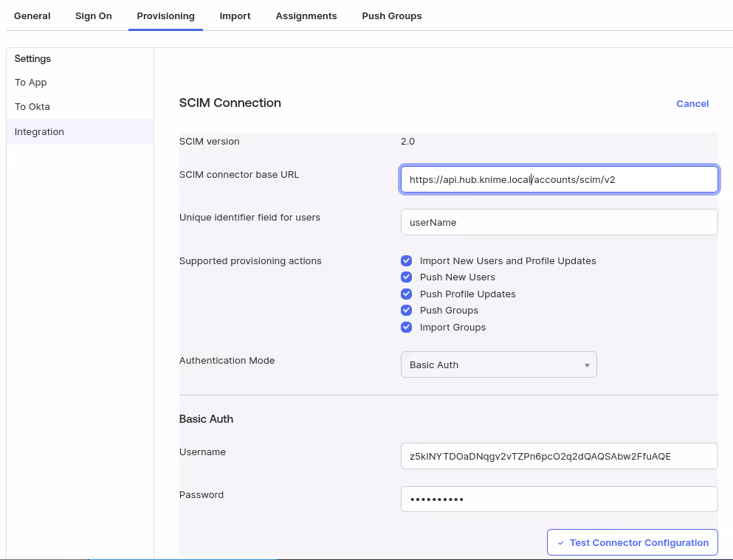
Task: Uncheck 'Import New Users and Profile Updates'
Action: point(406,260)
